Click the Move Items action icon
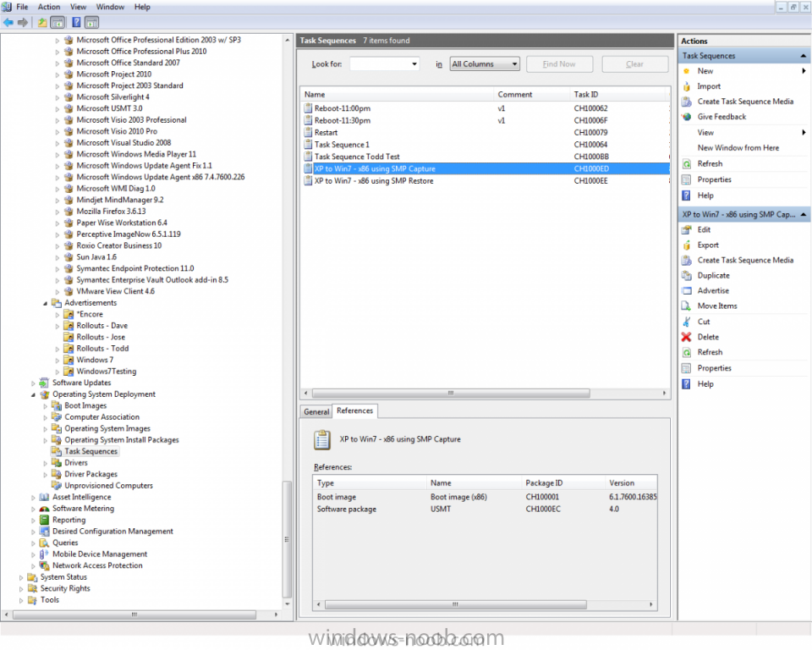This screenshot has width=812, height=650. pyautogui.click(x=687, y=306)
